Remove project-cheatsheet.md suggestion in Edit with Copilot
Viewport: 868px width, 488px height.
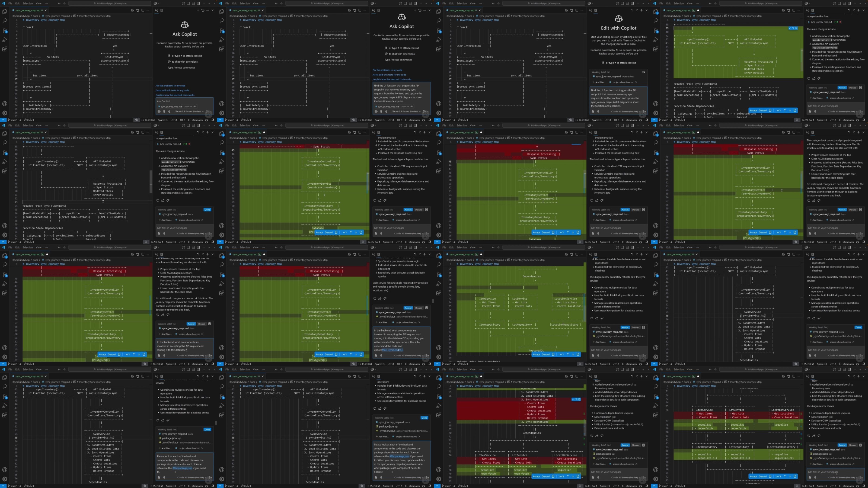(x=636, y=82)
